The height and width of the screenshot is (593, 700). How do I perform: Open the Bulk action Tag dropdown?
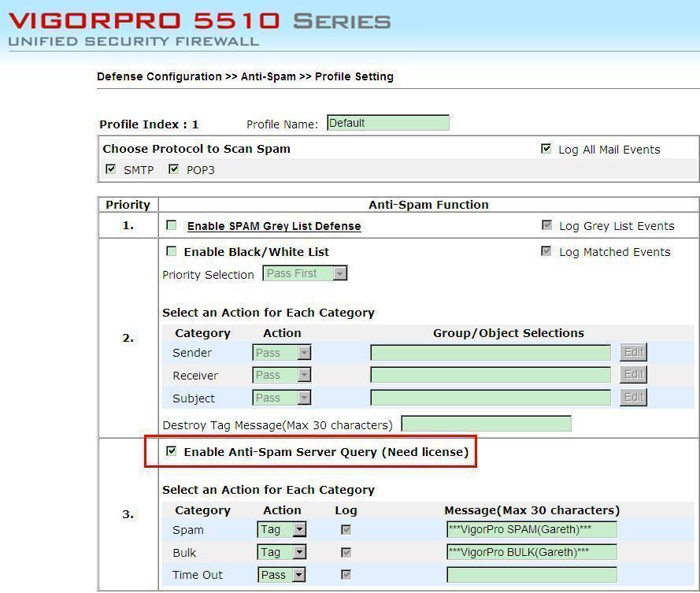coord(282,552)
